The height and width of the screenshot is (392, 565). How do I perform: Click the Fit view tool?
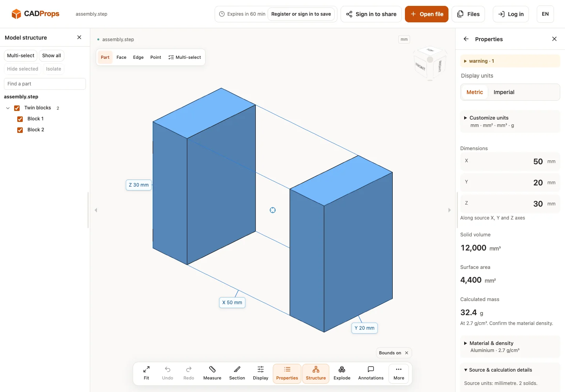[x=146, y=373]
